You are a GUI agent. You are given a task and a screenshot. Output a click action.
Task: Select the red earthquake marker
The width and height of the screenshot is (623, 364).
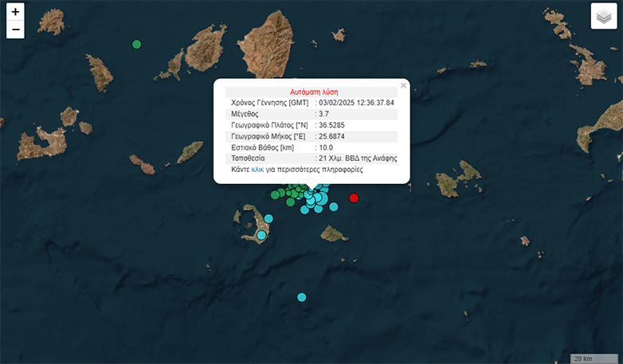(x=354, y=198)
